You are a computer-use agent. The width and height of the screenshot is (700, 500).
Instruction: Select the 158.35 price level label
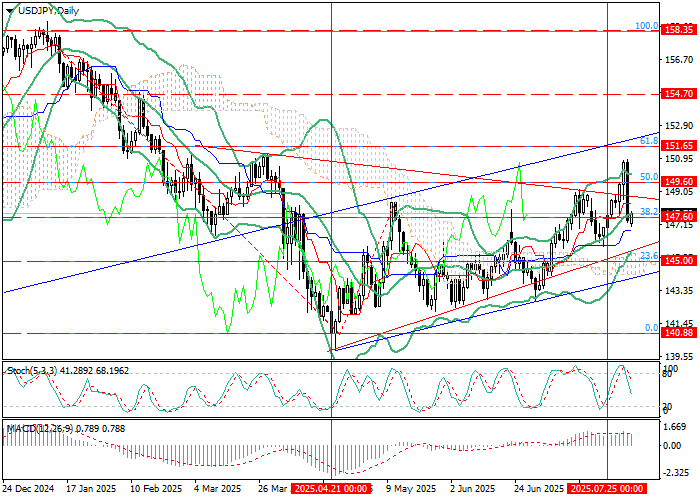point(679,29)
